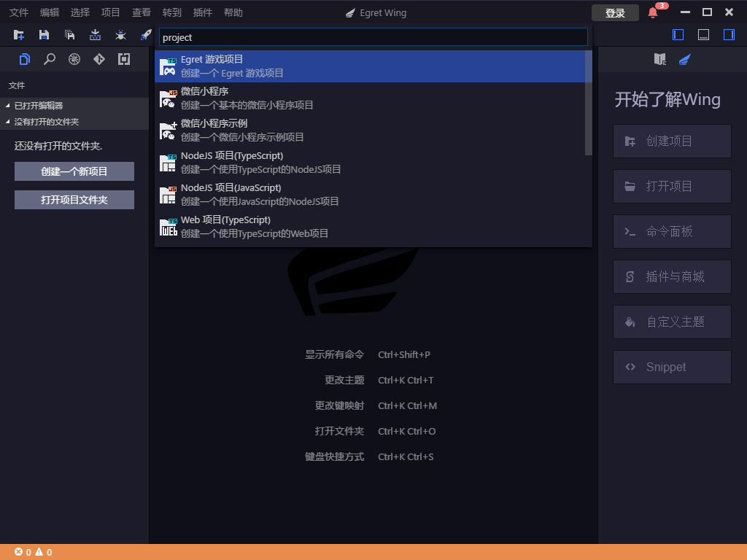The width and height of the screenshot is (747, 560).
Task: Open the Git source control view
Action: (x=99, y=59)
